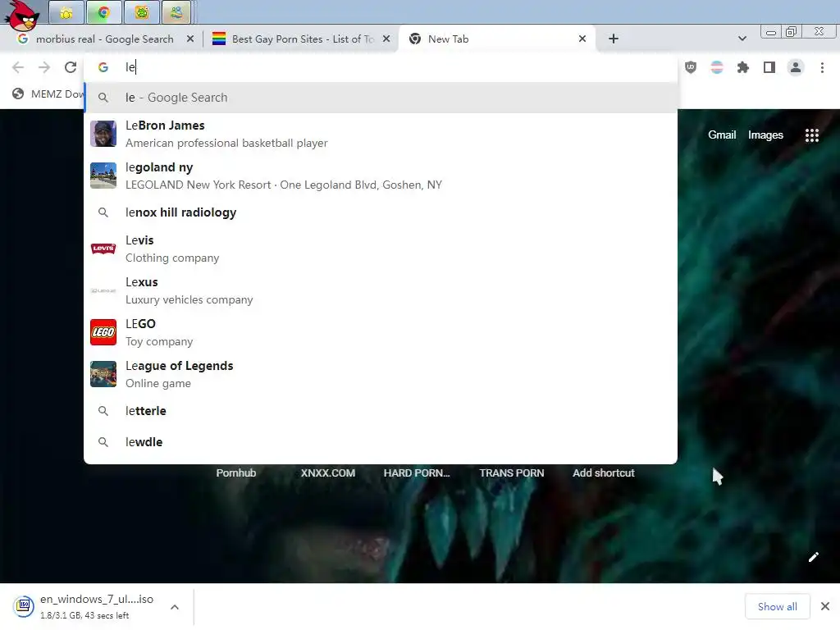
Task: Open the people icon in top taskbar
Action: (176, 12)
